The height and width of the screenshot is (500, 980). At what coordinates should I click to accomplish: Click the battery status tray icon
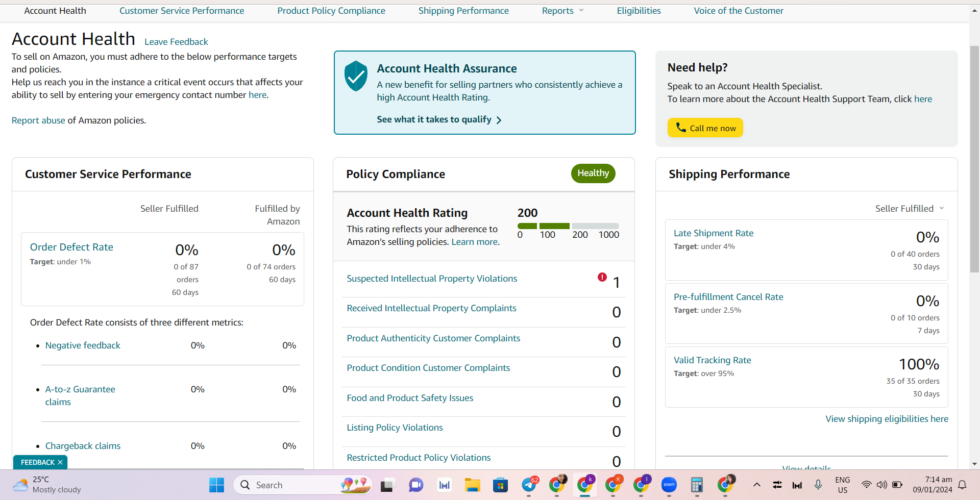pos(897,485)
